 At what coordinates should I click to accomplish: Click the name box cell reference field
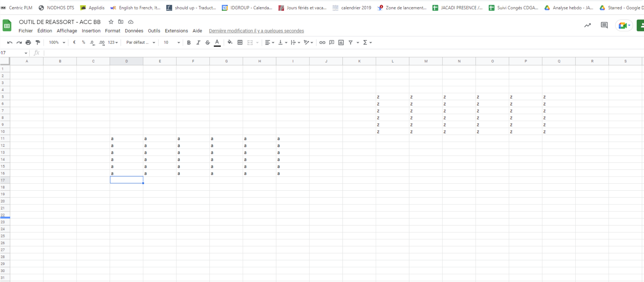click(x=13, y=53)
